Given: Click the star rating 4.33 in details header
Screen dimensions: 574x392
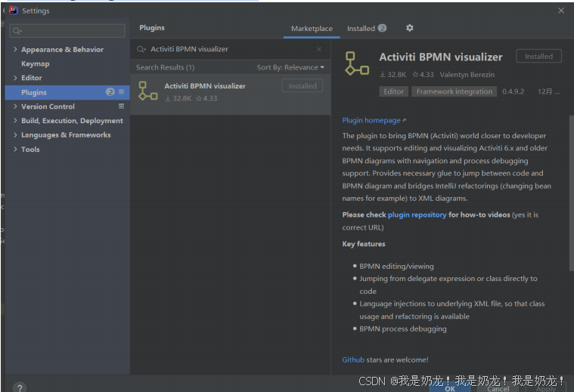Looking at the screenshot, I should [x=423, y=75].
